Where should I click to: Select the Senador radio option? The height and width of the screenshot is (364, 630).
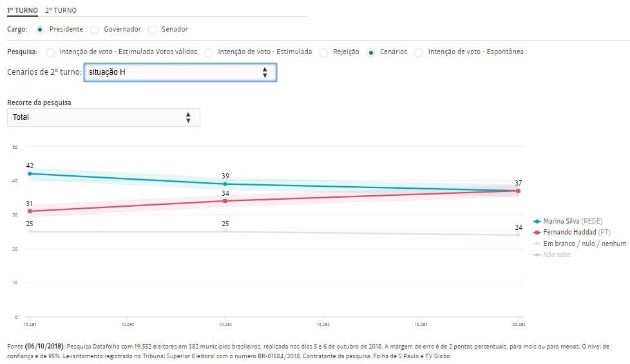(x=153, y=30)
